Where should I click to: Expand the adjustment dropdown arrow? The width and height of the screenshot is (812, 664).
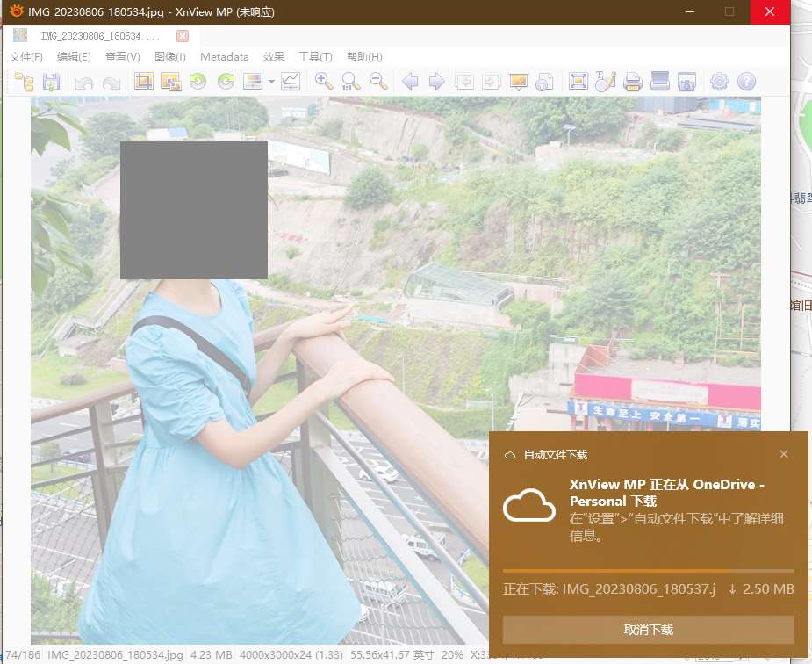coord(271,82)
